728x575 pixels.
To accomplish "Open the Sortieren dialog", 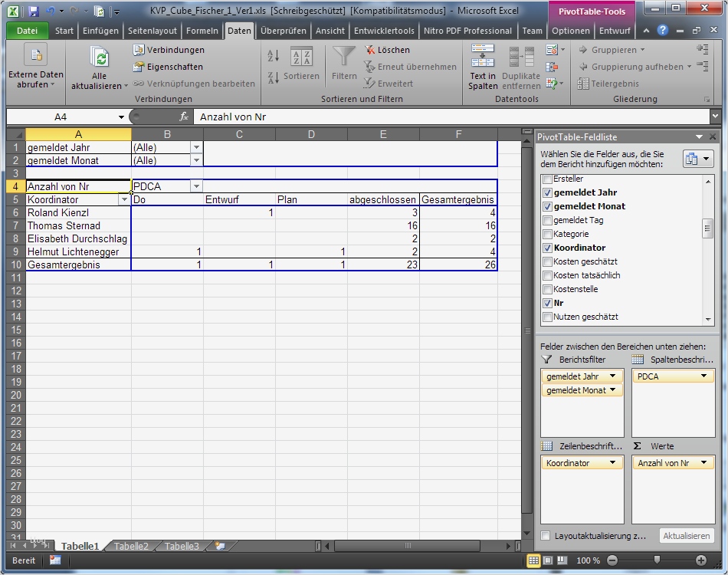I will click(x=302, y=63).
